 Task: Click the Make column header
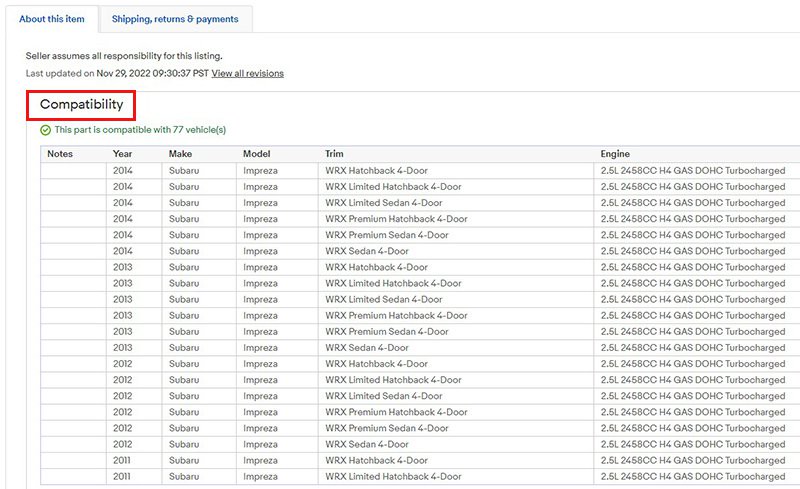[x=181, y=154]
